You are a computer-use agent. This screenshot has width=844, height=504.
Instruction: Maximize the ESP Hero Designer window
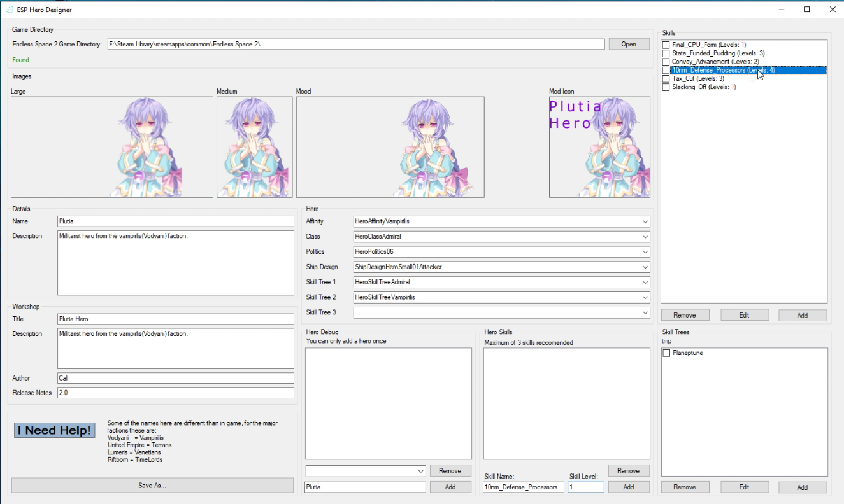806,10
